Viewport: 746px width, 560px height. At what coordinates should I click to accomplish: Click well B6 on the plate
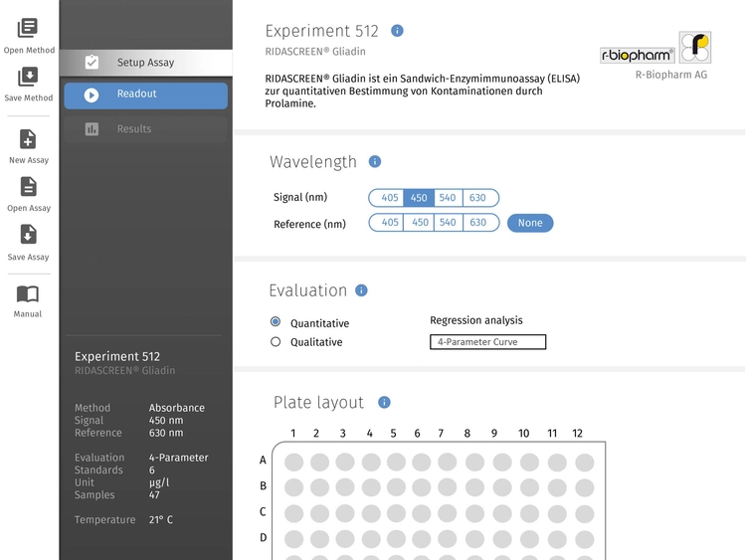[422, 487]
